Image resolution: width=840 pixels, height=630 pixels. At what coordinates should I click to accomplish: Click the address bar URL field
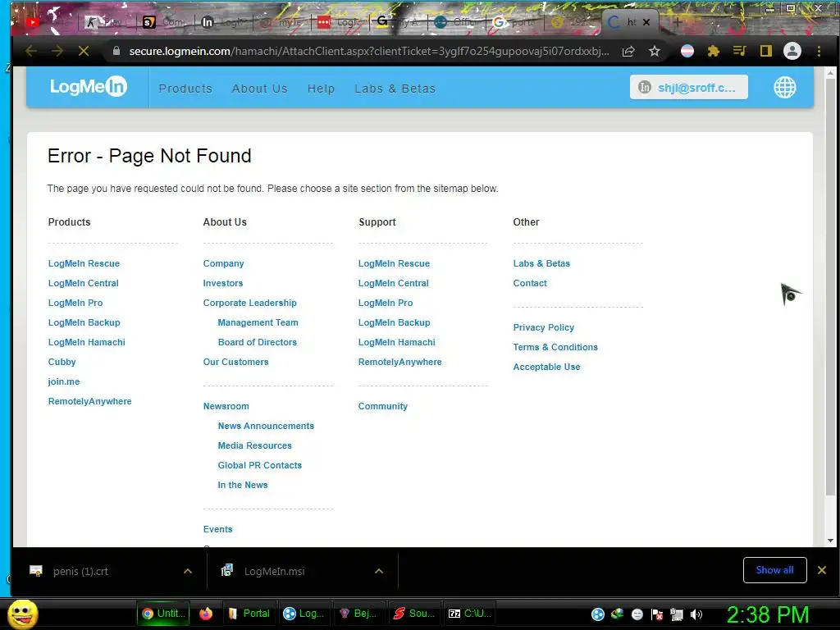(x=368, y=52)
